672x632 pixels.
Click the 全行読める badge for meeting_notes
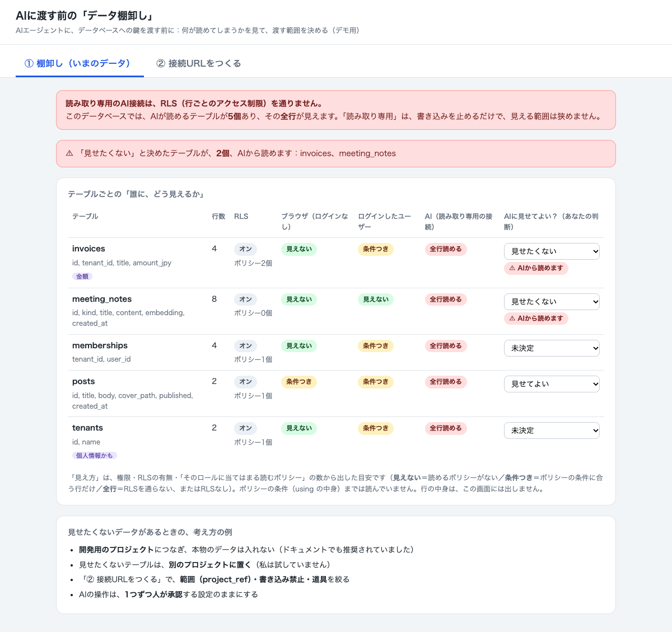pos(446,299)
